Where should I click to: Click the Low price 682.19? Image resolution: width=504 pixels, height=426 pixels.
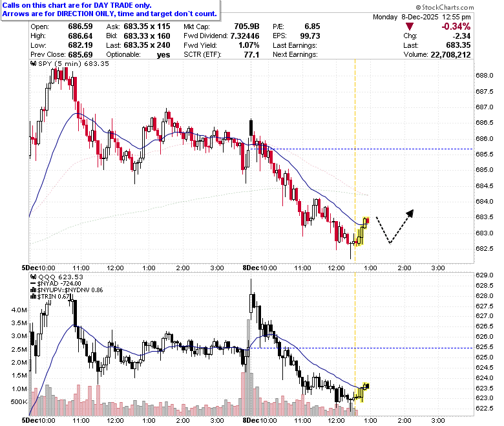point(80,45)
